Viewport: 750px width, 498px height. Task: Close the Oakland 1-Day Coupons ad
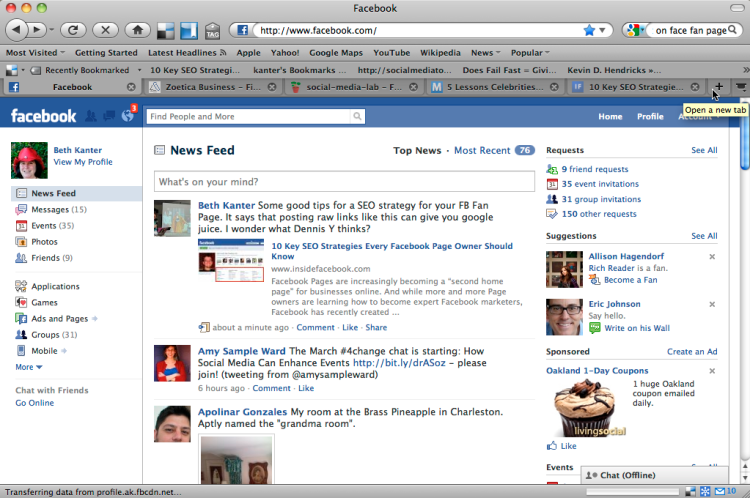tap(712, 371)
